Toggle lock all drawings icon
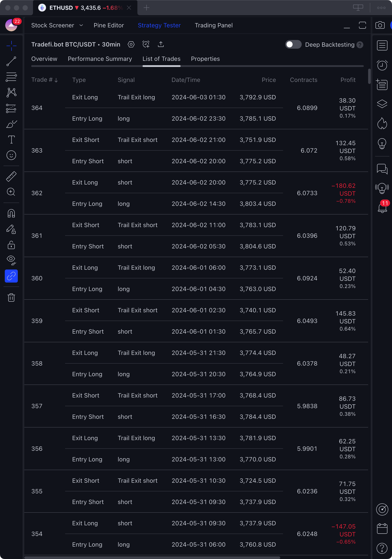The width and height of the screenshot is (392, 559). (x=11, y=245)
